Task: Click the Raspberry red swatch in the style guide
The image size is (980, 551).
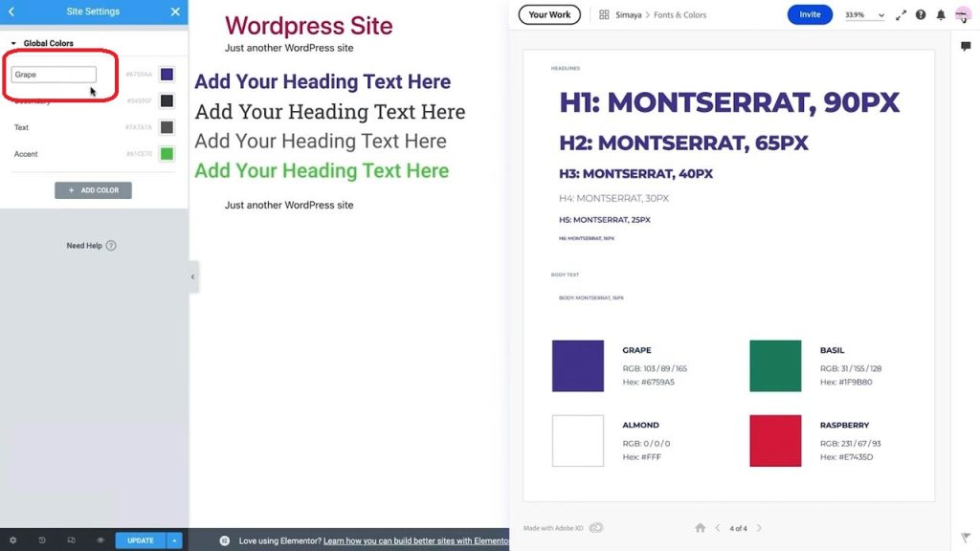Action: [775, 441]
